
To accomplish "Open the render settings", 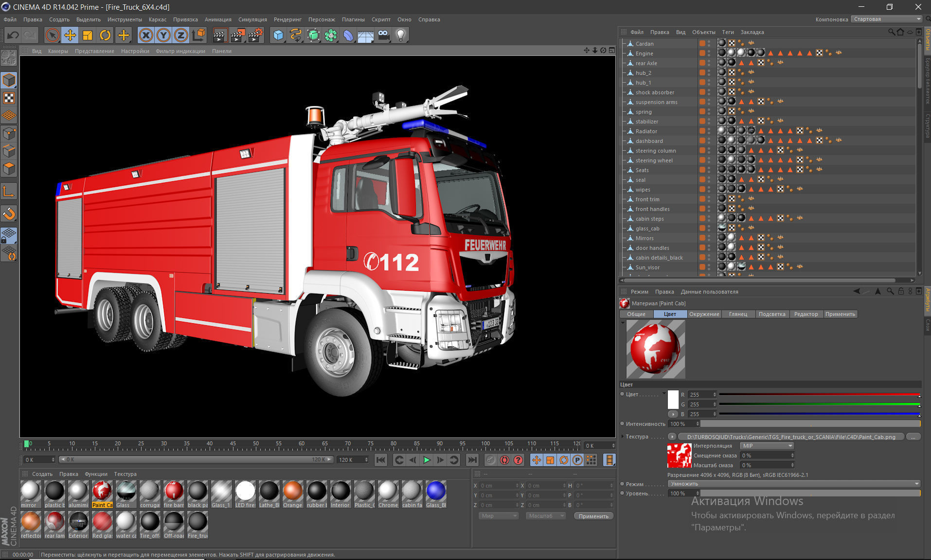I will (x=256, y=35).
